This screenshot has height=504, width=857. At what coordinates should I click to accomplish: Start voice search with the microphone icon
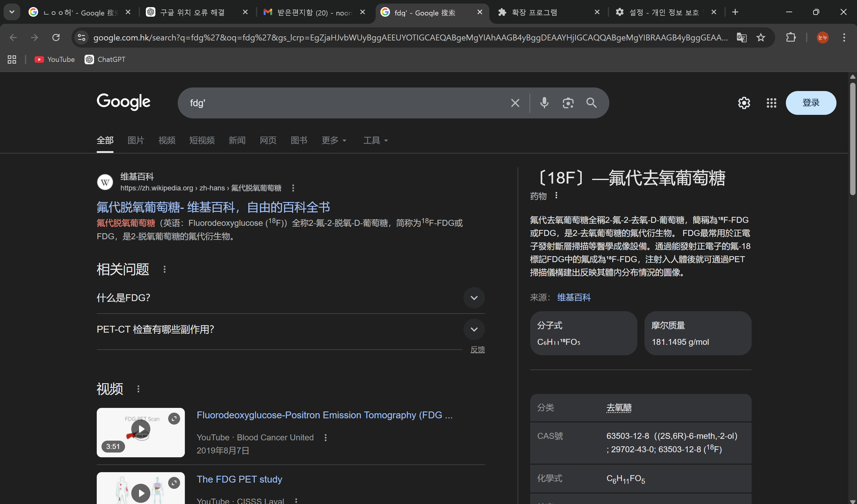pos(544,103)
